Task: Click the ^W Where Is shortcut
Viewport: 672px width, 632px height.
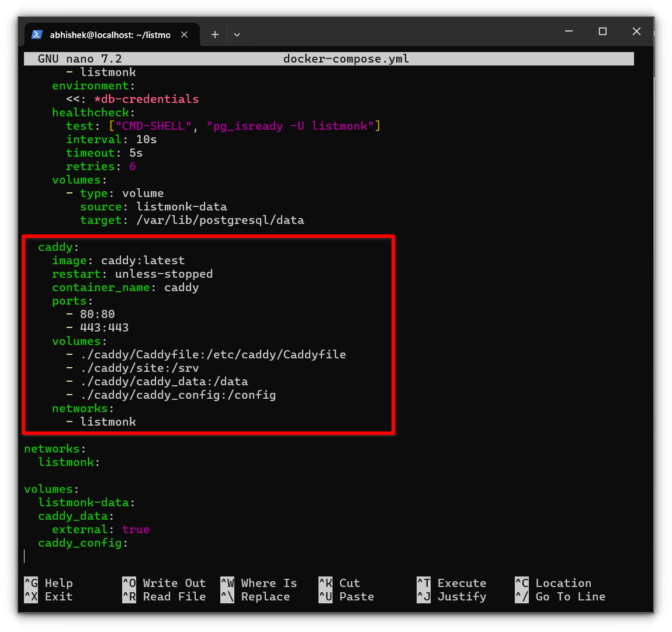Action: (259, 583)
